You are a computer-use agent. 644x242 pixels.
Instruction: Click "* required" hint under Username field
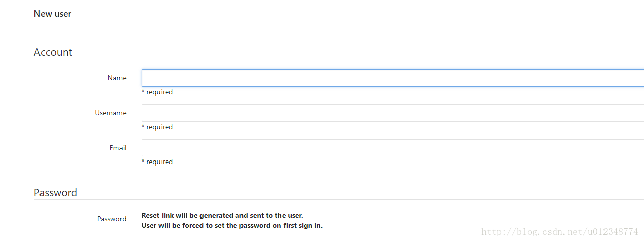pos(157,127)
